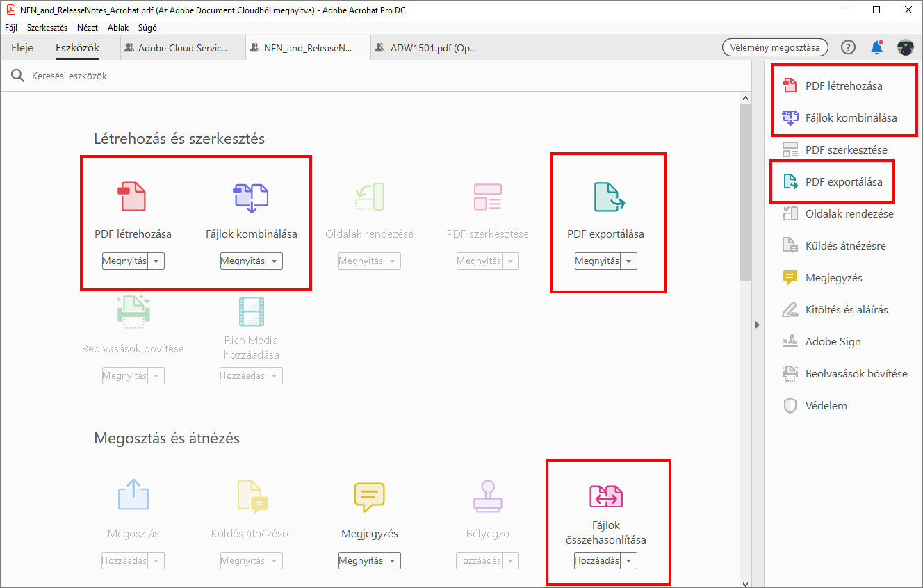Image resolution: width=923 pixels, height=588 pixels.
Task: Collapse the right tools pane with arrow
Action: [x=758, y=325]
